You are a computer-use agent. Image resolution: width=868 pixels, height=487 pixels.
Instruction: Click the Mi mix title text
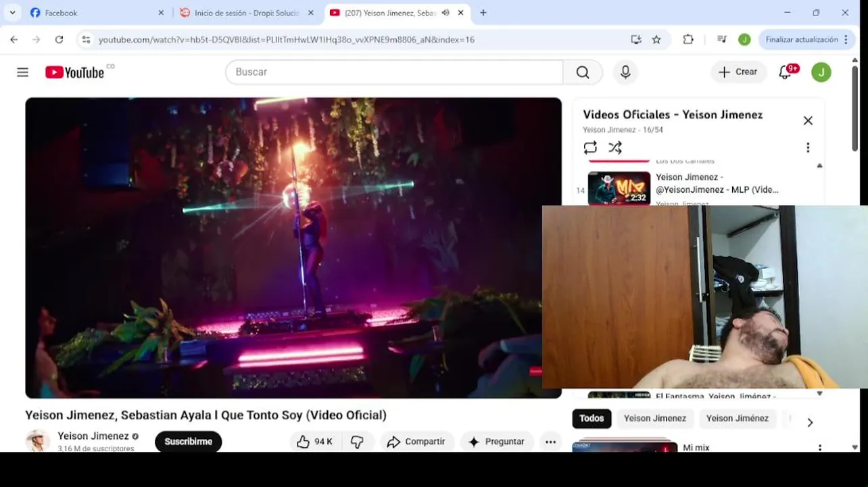tap(696, 448)
